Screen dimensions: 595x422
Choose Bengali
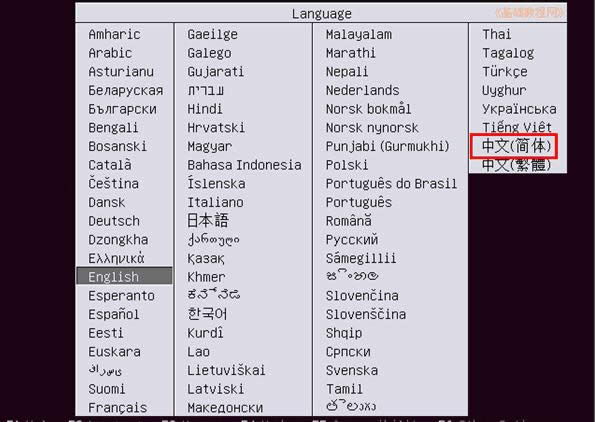click(113, 128)
